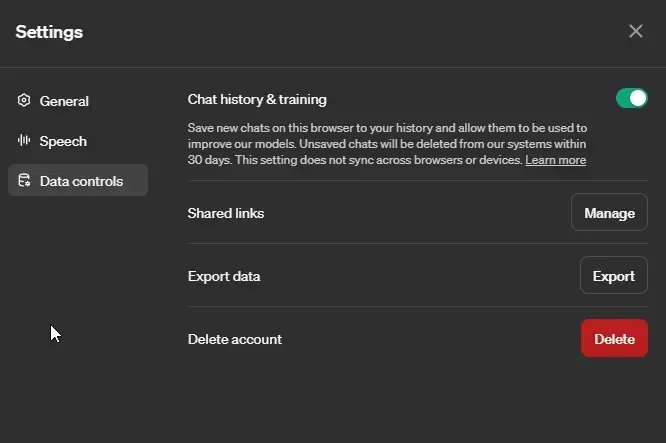Click the Data controls database icon
This screenshot has height=443, width=666.
pos(24,181)
